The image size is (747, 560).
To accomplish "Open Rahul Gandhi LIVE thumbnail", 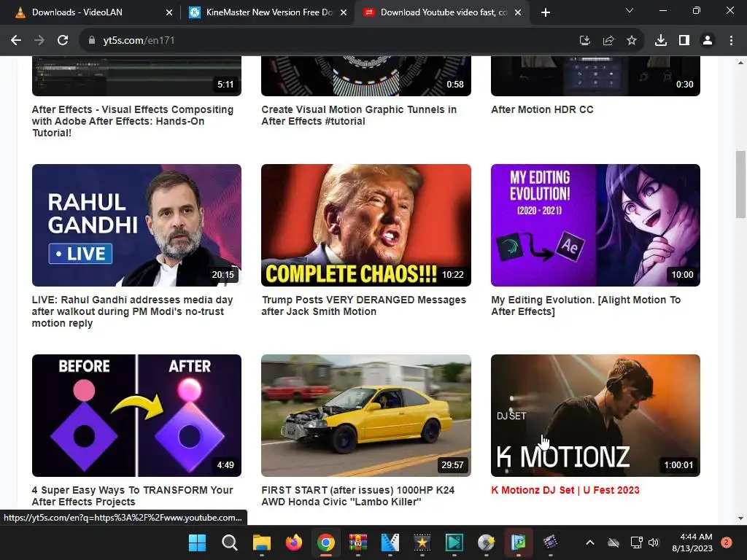I will pos(136,225).
